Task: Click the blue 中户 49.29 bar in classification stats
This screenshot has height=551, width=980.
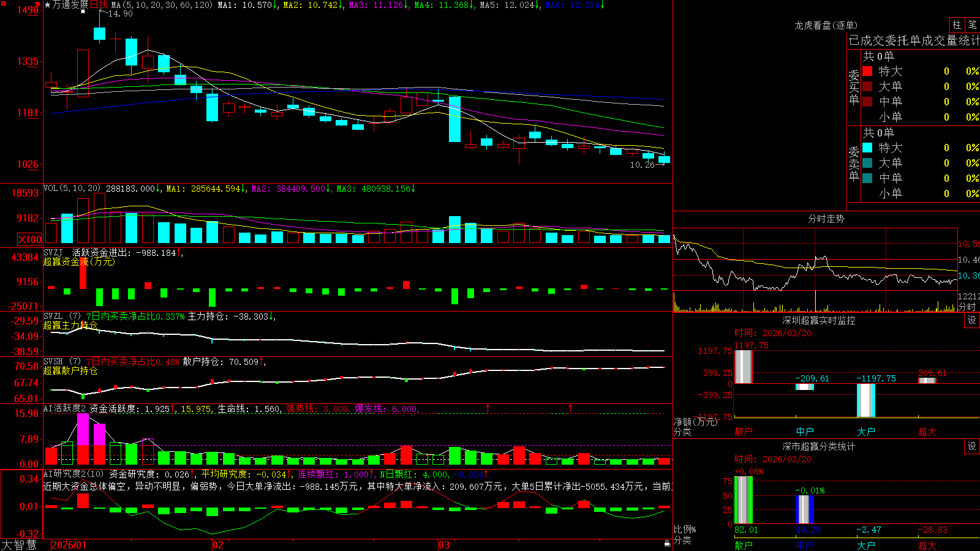Action: (x=804, y=509)
